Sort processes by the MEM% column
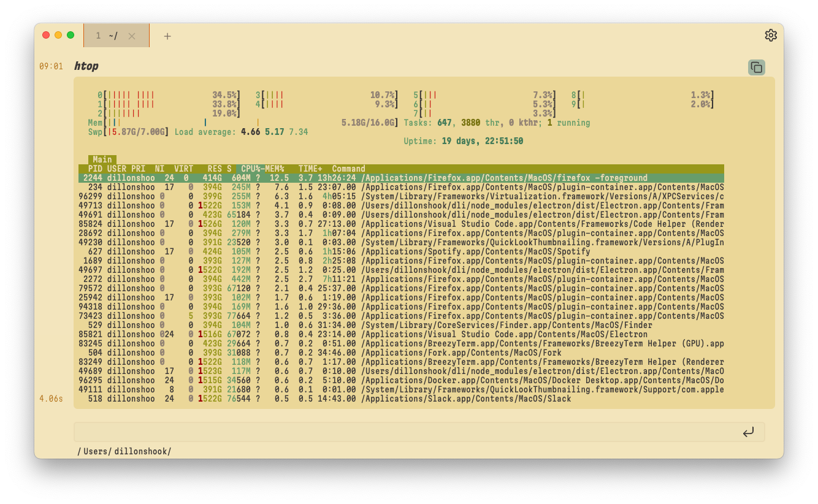The height and width of the screenshot is (504, 818). 275,168
